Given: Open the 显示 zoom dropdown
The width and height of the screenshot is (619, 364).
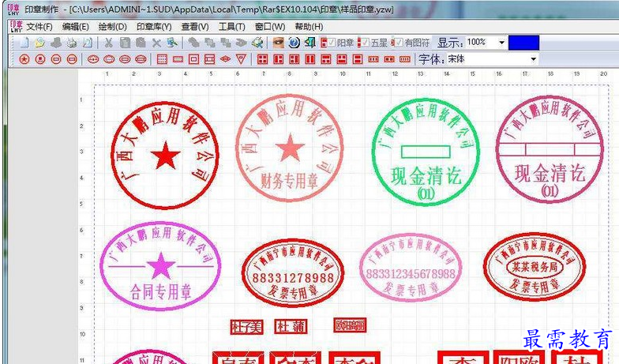Looking at the screenshot, I should coord(502,43).
